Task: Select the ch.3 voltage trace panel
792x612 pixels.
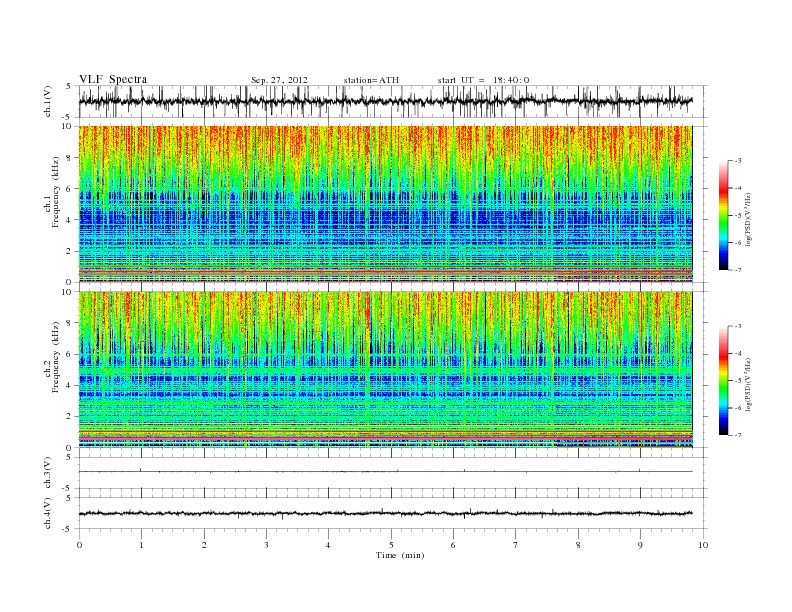Action: [393, 473]
